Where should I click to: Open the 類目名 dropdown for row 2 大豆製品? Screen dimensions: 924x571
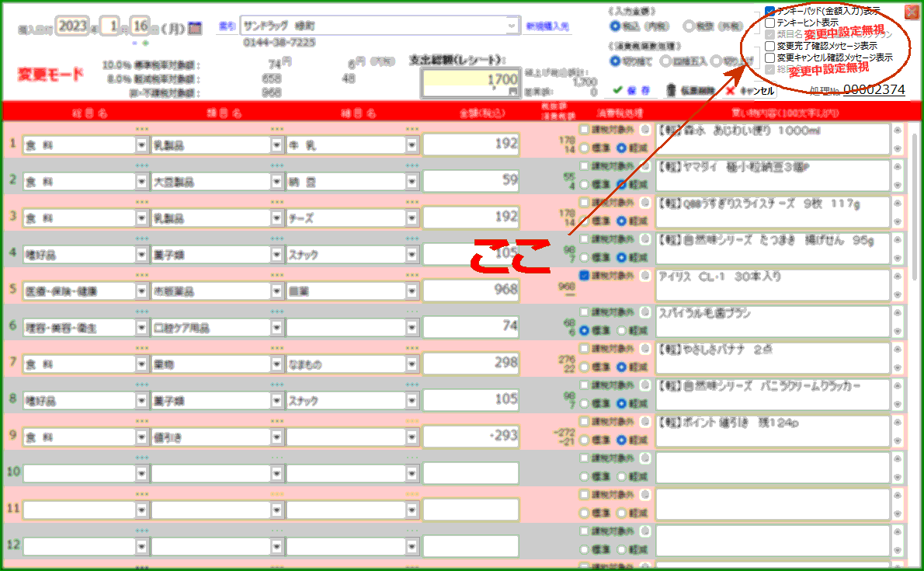(x=276, y=182)
